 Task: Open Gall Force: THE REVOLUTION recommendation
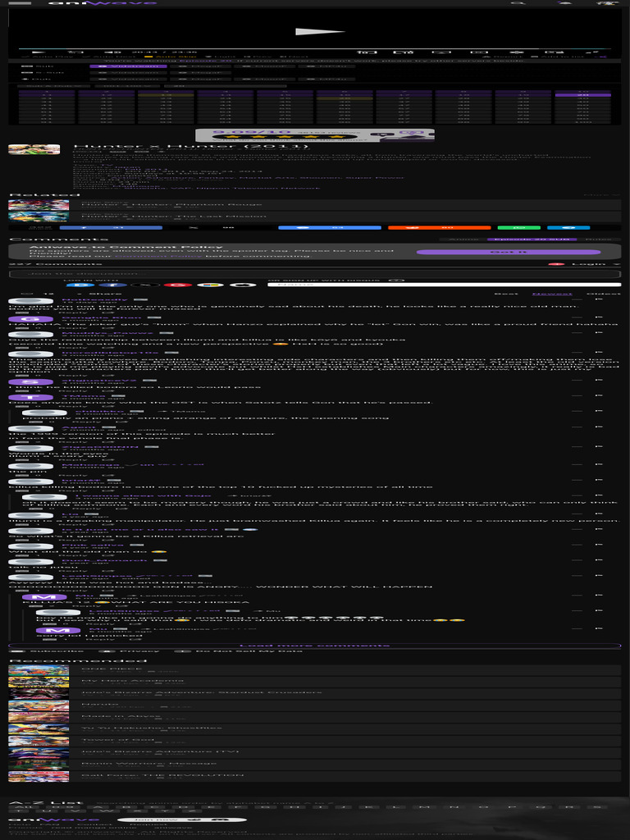[x=314, y=776]
